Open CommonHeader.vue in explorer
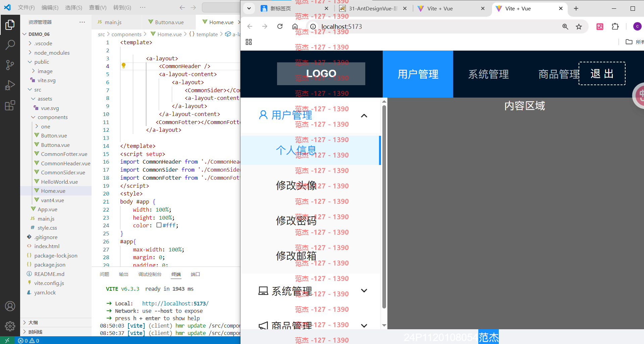 (65, 163)
